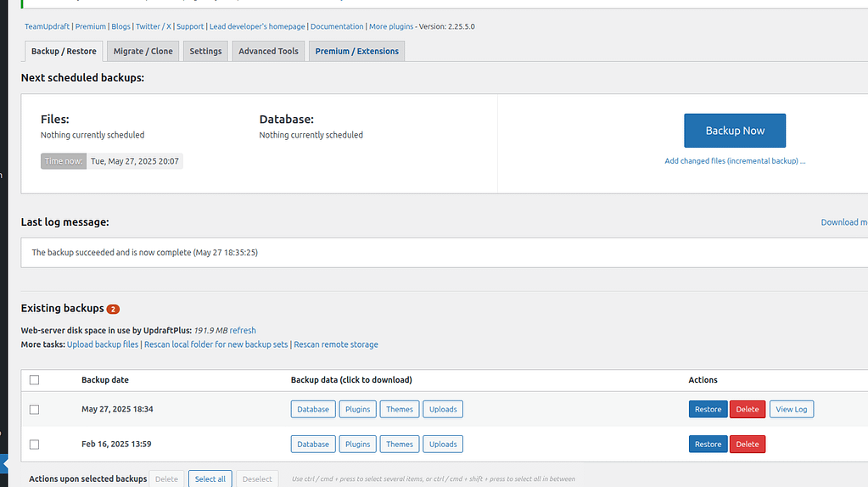Restore the May 27, 2025 backup
The width and height of the screenshot is (868, 487).
(708, 409)
